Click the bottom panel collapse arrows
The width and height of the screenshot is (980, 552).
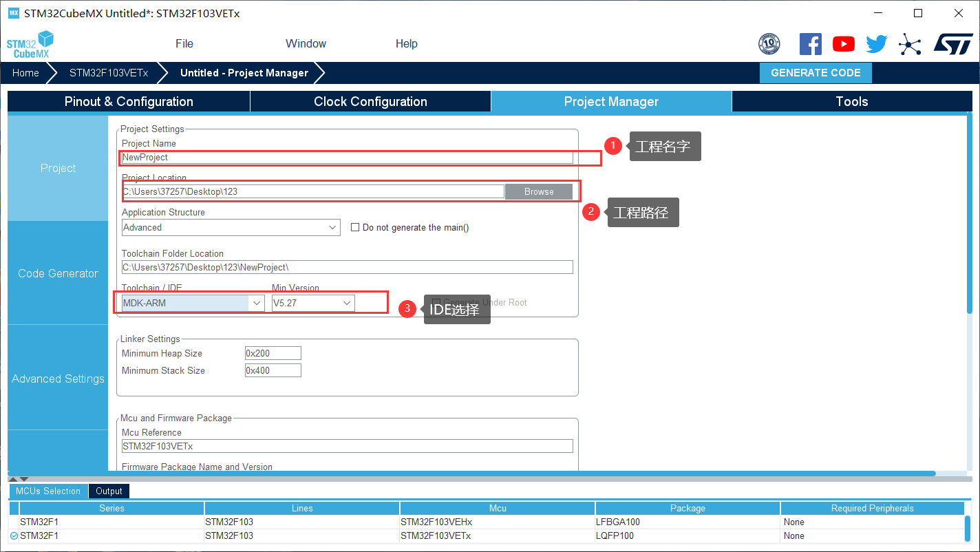pyautogui.click(x=19, y=478)
